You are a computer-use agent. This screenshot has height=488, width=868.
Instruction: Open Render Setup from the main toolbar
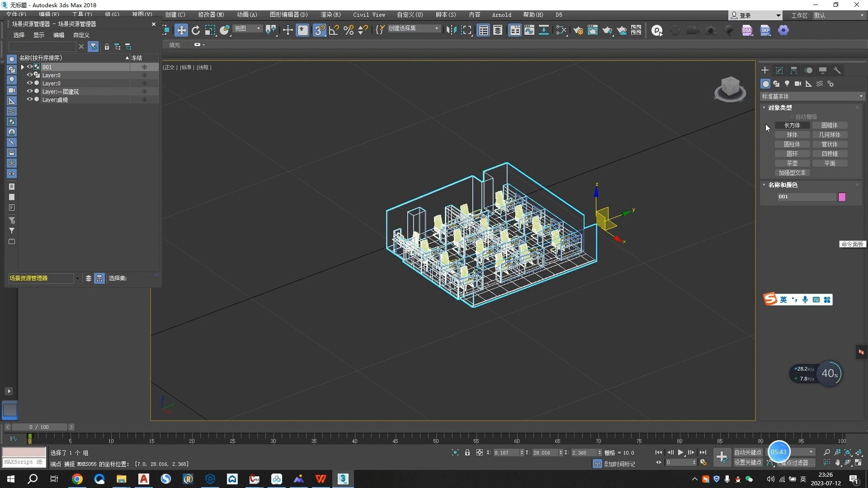pos(578,30)
